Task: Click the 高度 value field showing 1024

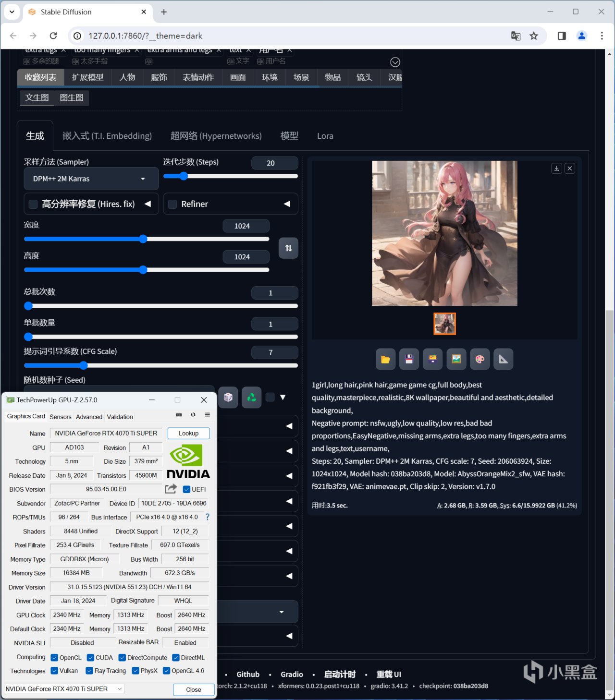Action: pyautogui.click(x=246, y=257)
